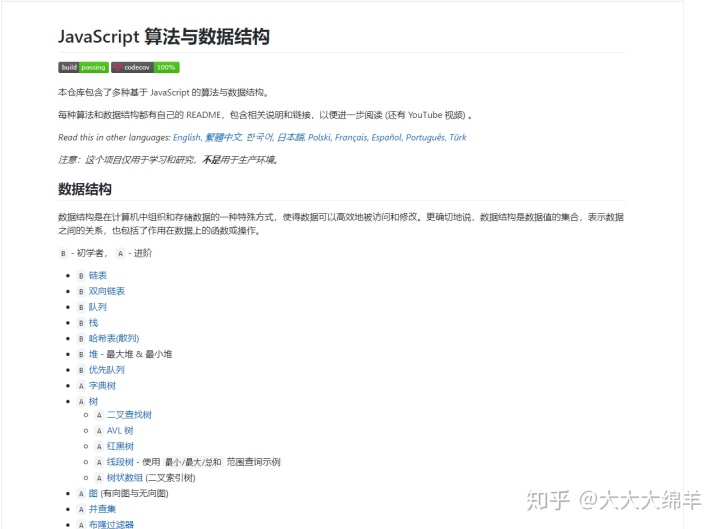The width and height of the screenshot is (720, 529).
Task: Click the B badge beside 初学者
Action: tap(63, 253)
